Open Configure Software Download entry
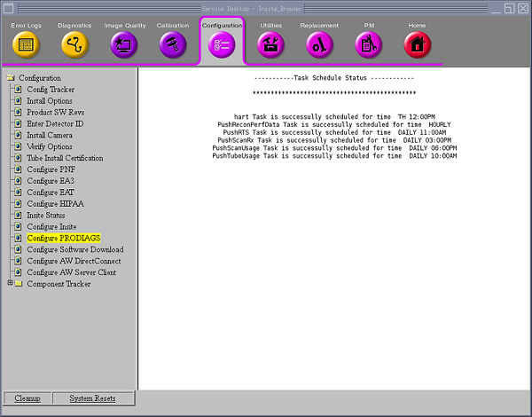Screen dimensions: 532x417 pyautogui.click(x=74, y=250)
